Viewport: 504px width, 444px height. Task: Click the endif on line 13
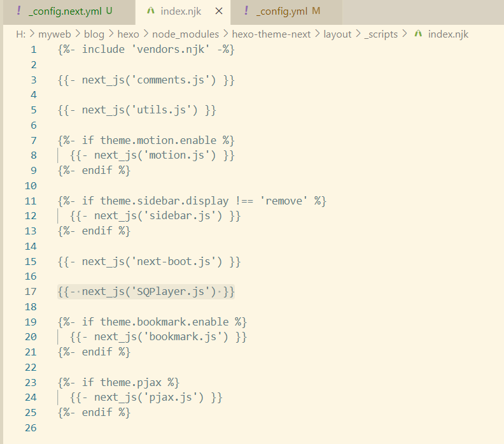pos(94,231)
